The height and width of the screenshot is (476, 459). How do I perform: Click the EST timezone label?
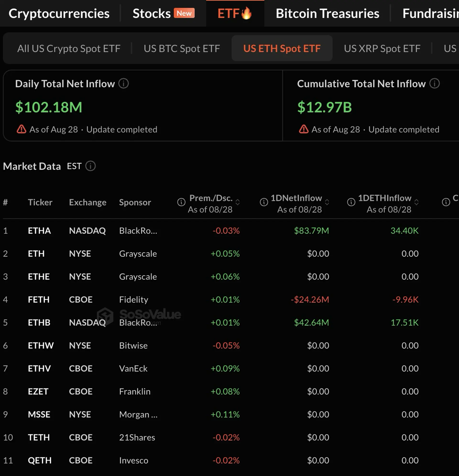point(74,166)
